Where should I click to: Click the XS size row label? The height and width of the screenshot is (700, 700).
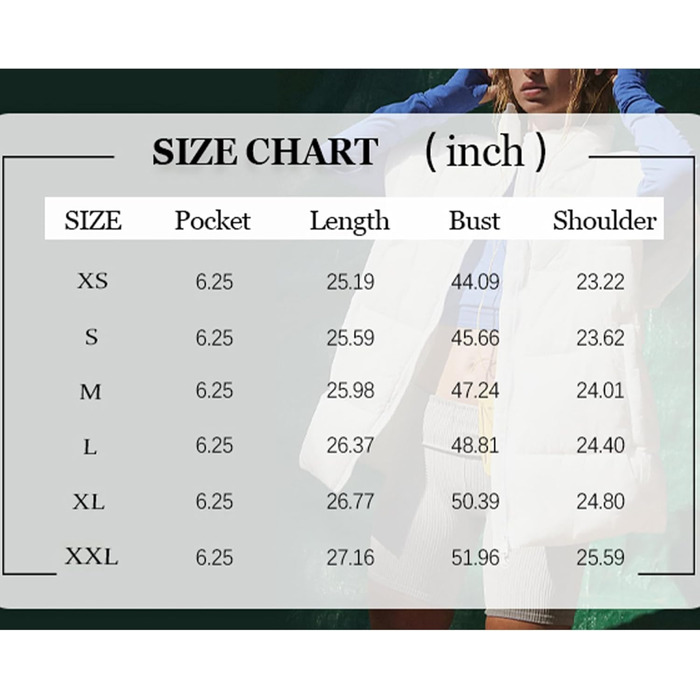(92, 281)
